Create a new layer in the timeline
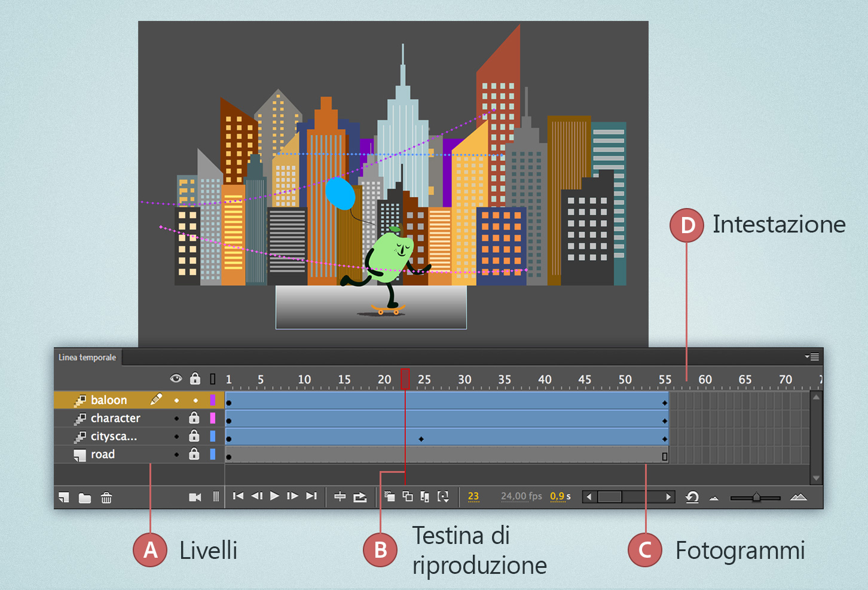Screen dimensions: 868x590 [63, 497]
